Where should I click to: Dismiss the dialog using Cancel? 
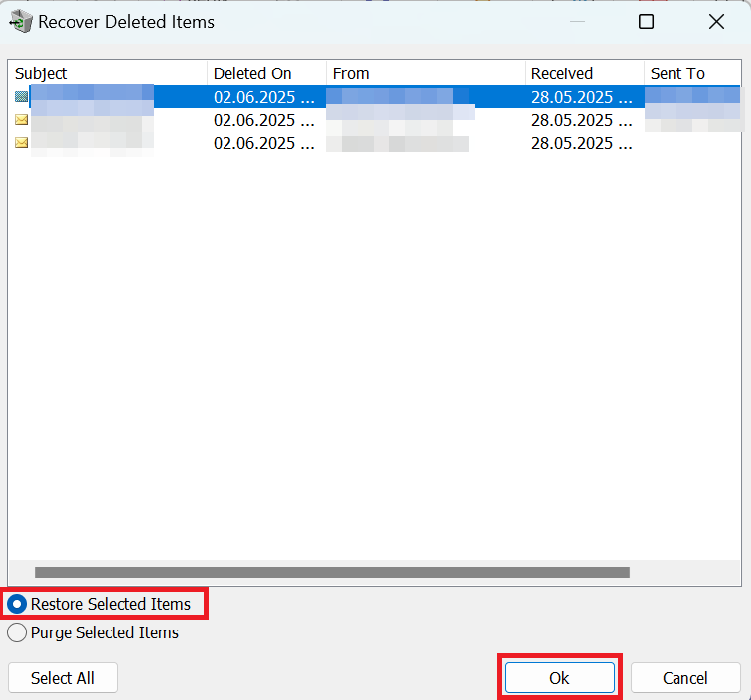[x=685, y=678]
